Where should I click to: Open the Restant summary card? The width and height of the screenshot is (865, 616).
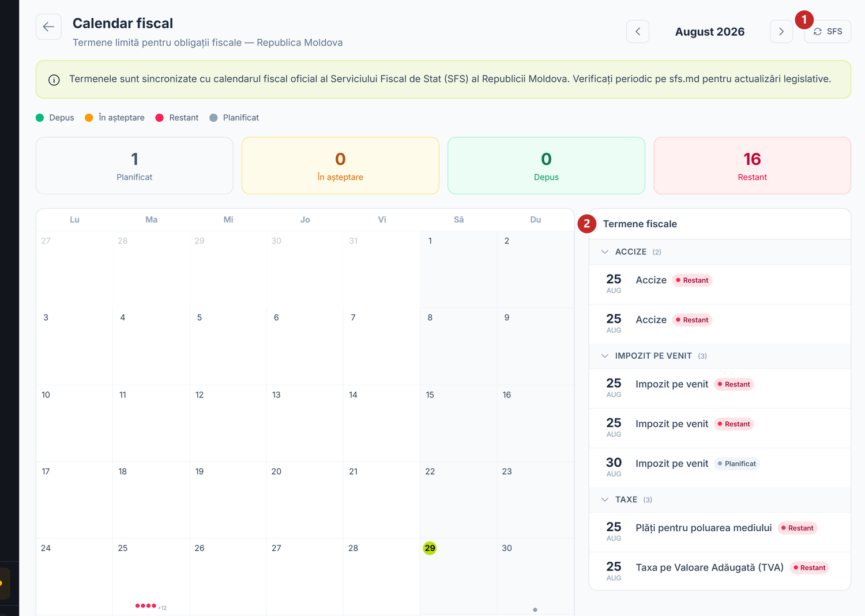pos(752,166)
